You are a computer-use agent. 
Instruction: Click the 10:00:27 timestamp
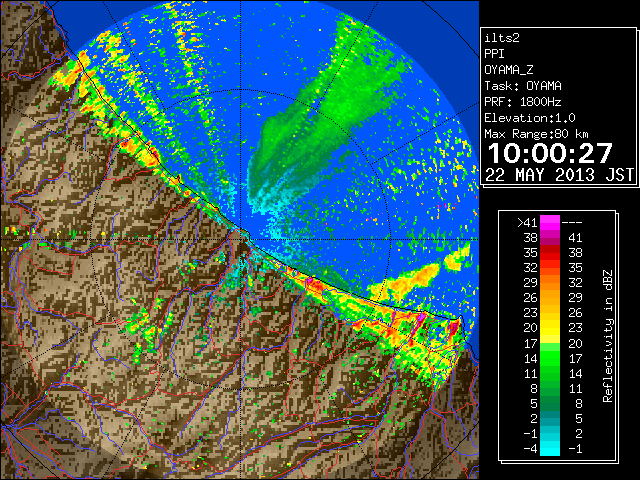click(x=550, y=153)
